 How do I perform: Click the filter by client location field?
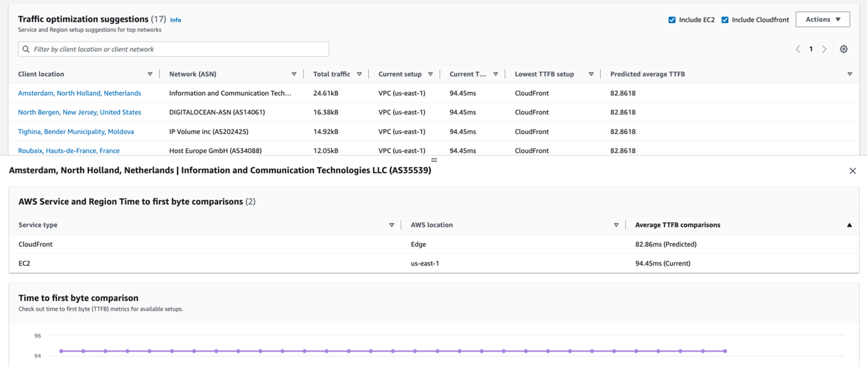tap(173, 49)
